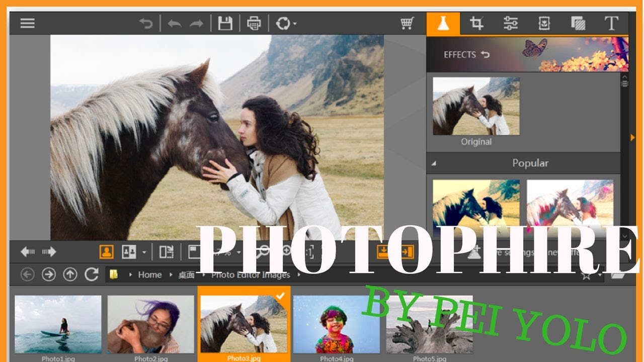644x362 pixels.
Task: Expand arrow after Photo Editor Images
Action: click(299, 275)
